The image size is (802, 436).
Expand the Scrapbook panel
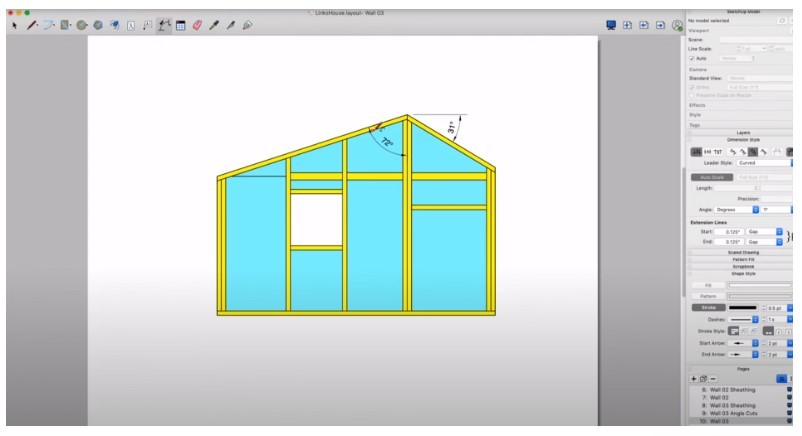click(x=743, y=267)
